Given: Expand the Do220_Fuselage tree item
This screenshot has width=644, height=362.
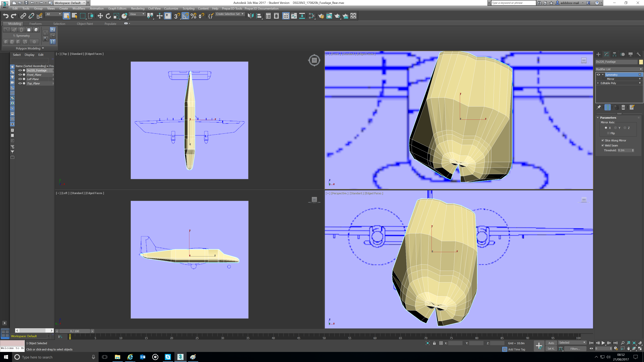Looking at the screenshot, I should (x=17, y=70).
